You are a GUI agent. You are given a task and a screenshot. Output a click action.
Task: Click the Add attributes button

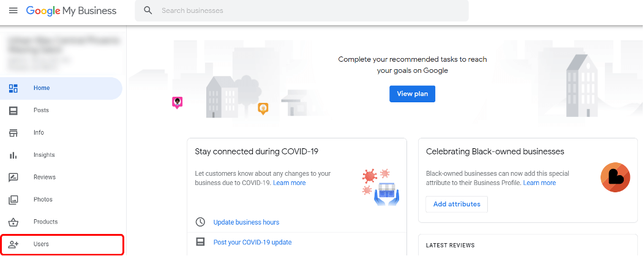pos(457,204)
